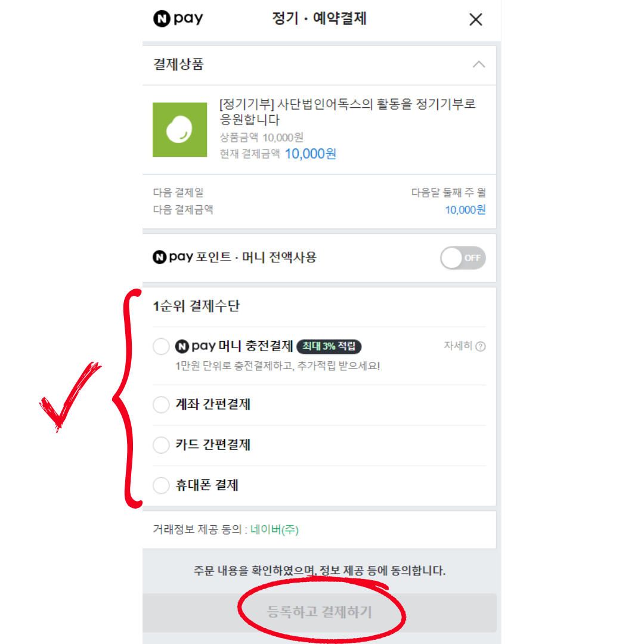Click the N pay logo in header
Viewport: 644px width, 644px height.
coord(178,18)
